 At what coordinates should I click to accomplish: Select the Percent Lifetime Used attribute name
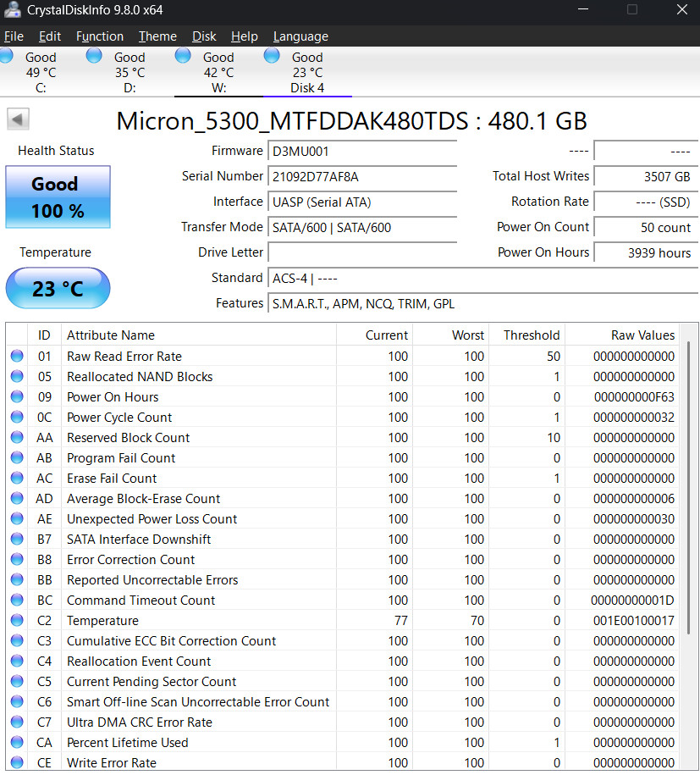click(x=128, y=742)
